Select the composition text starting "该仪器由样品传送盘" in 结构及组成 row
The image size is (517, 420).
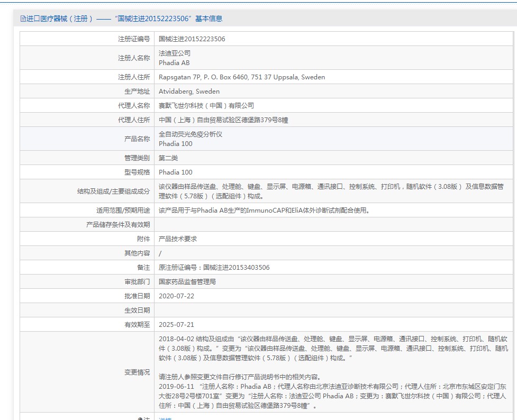click(331, 191)
